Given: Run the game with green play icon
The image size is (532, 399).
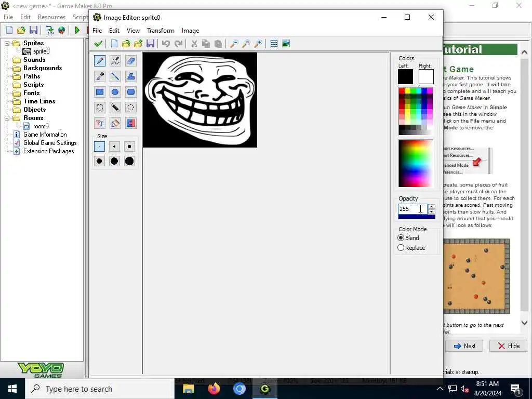Looking at the screenshot, I should pyautogui.click(x=77, y=30).
